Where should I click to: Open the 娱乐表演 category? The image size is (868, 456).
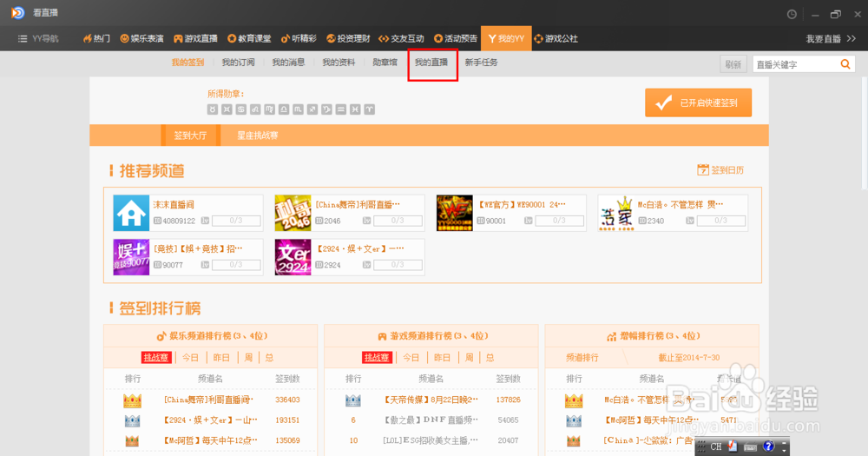point(141,39)
